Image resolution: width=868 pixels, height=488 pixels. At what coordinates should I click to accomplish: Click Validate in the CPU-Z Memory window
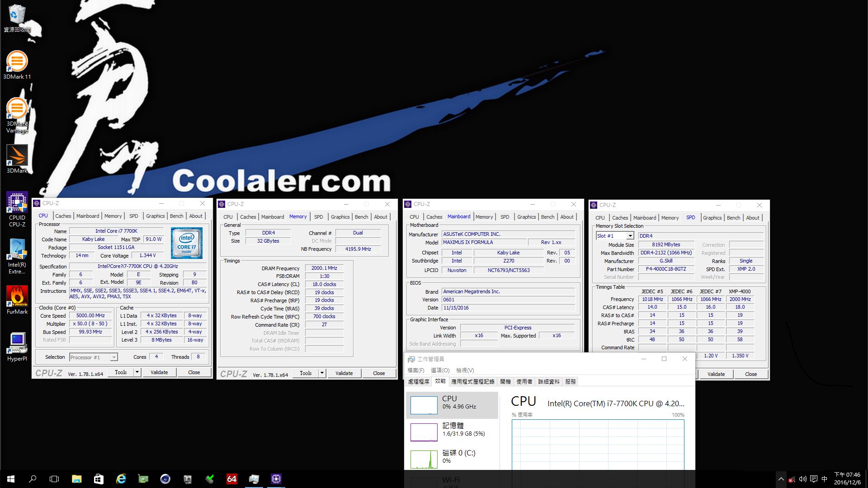(x=344, y=373)
